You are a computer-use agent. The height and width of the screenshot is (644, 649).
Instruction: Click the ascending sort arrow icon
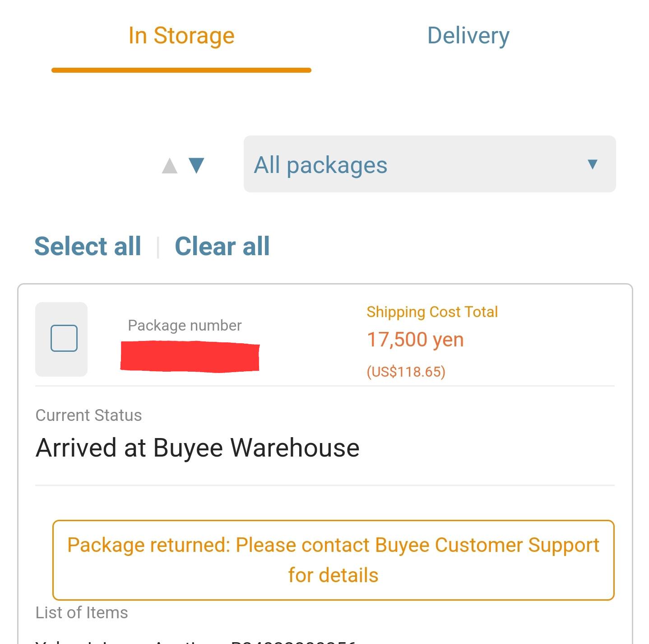pos(170,166)
